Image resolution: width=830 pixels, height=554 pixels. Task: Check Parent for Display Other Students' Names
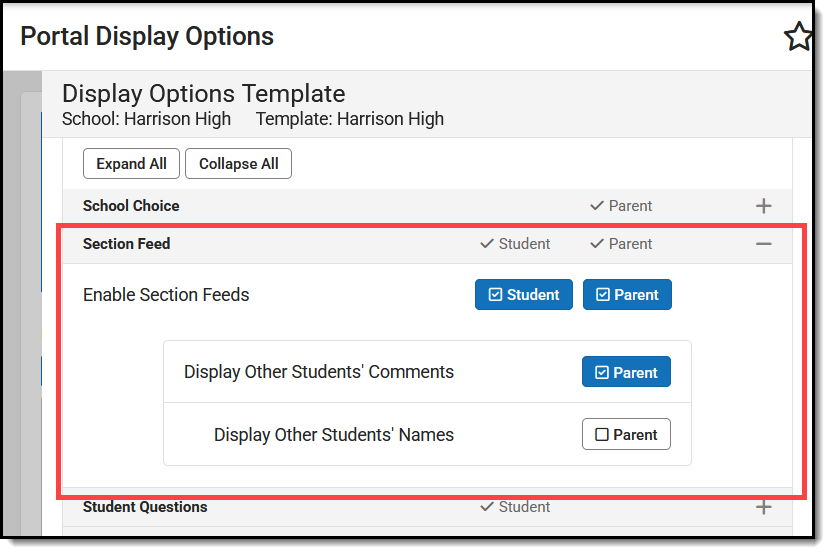point(626,435)
